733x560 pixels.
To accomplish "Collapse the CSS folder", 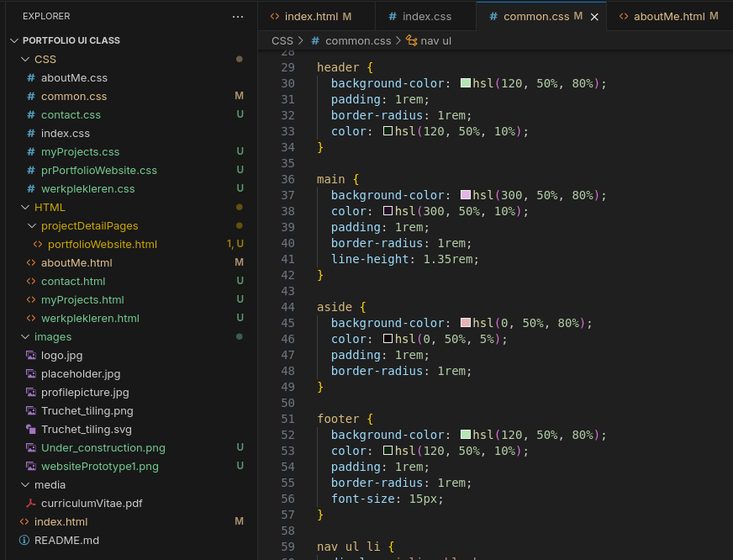I will pos(25,60).
